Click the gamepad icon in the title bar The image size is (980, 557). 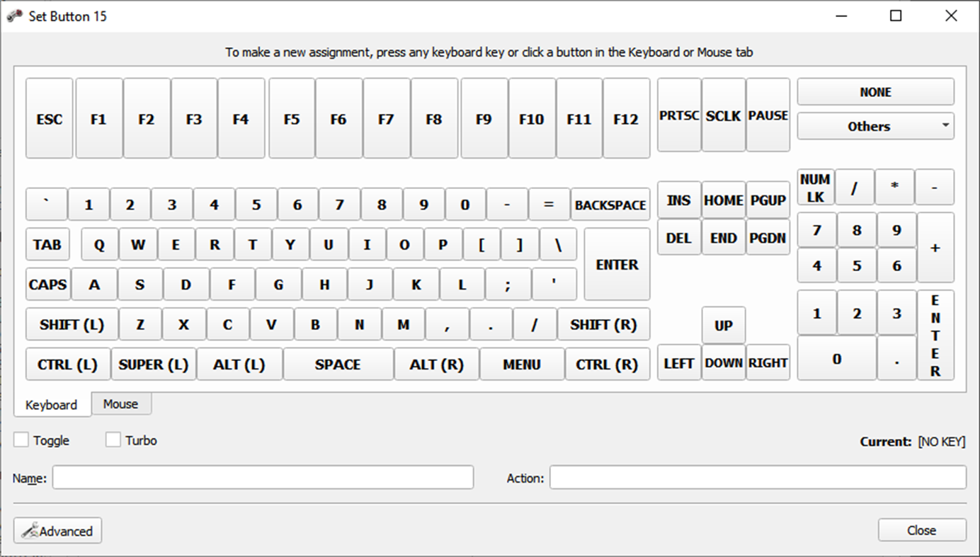13,16
